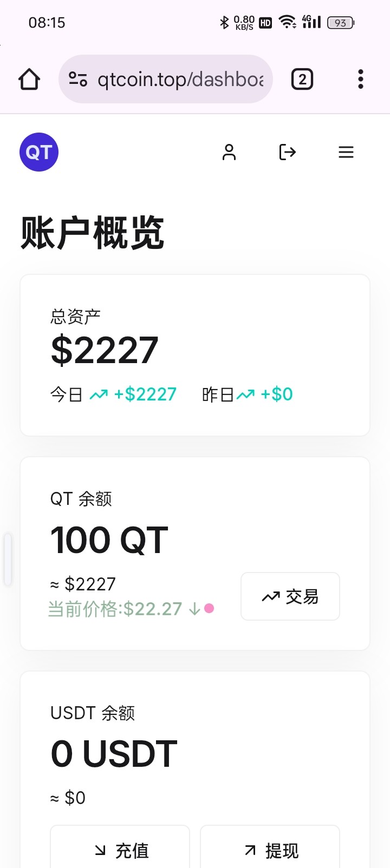Image resolution: width=390 pixels, height=868 pixels.
Task: Tap the 0 USDT balance amount
Action: click(114, 754)
